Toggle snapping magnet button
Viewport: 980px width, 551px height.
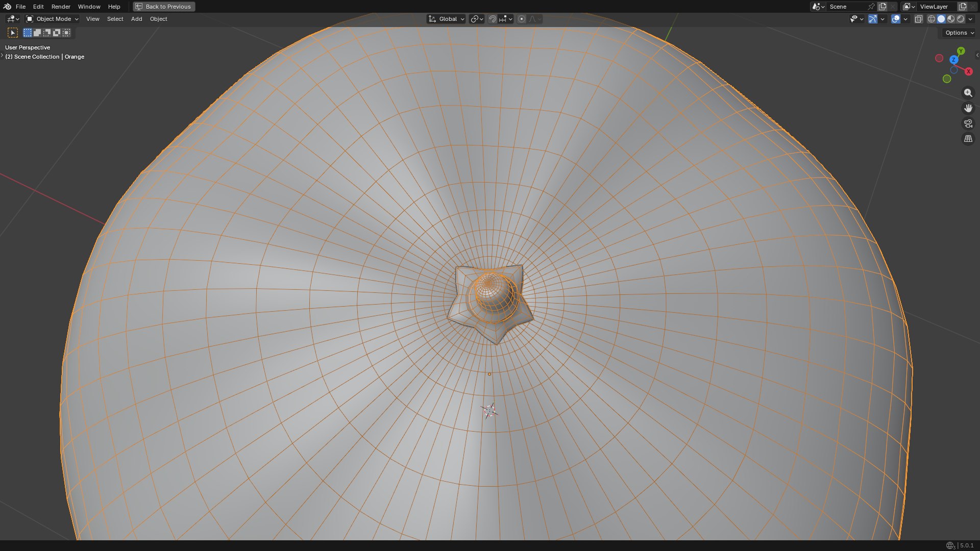point(493,19)
